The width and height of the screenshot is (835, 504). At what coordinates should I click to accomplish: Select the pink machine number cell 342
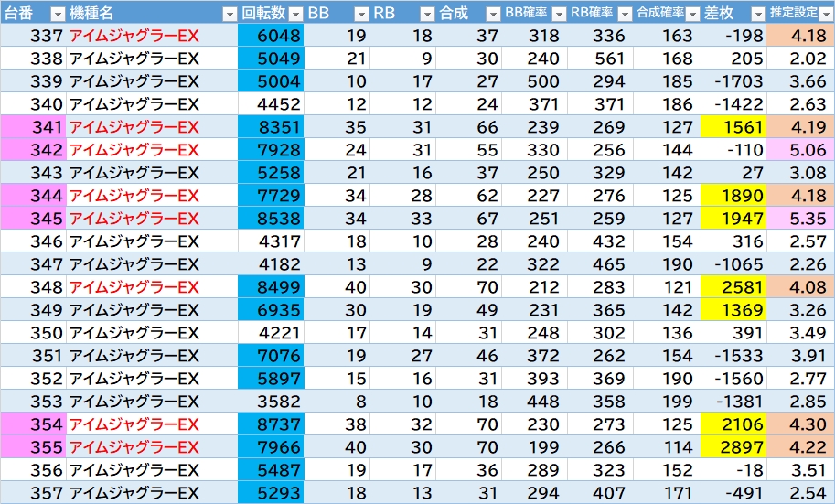tap(34, 150)
